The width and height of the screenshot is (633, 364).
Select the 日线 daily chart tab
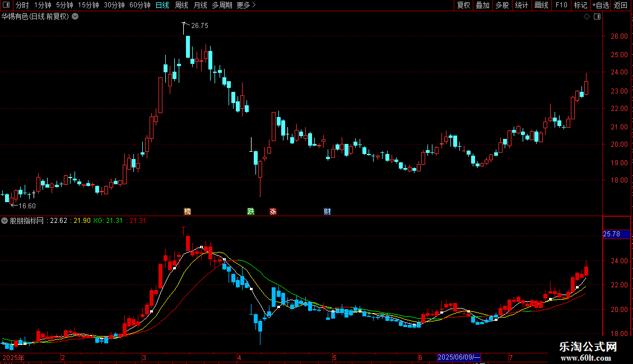point(162,5)
